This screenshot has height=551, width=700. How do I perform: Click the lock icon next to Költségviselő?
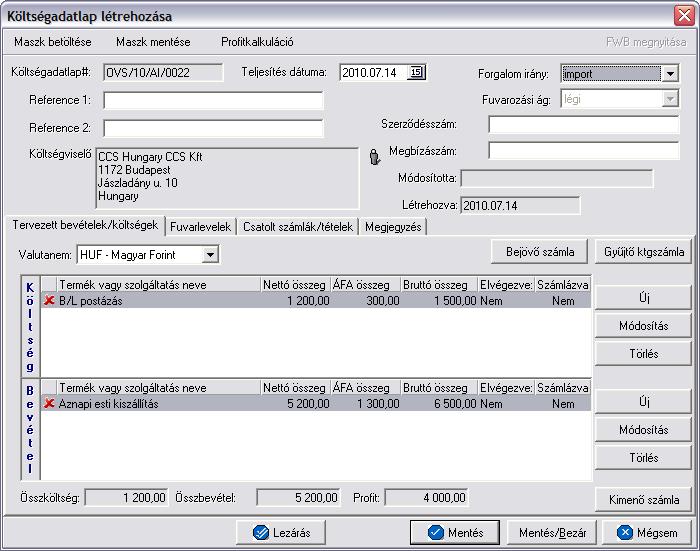click(x=375, y=157)
